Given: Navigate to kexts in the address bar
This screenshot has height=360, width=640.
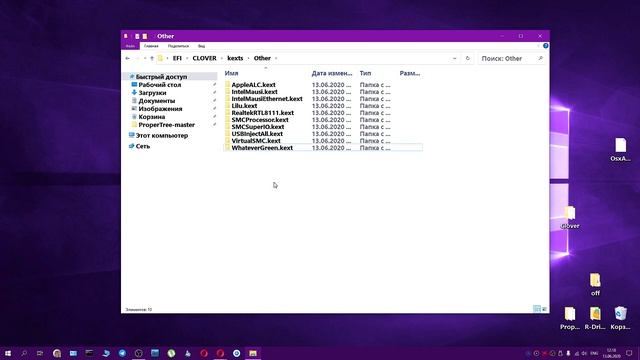Looking at the screenshot, I should coord(235,58).
